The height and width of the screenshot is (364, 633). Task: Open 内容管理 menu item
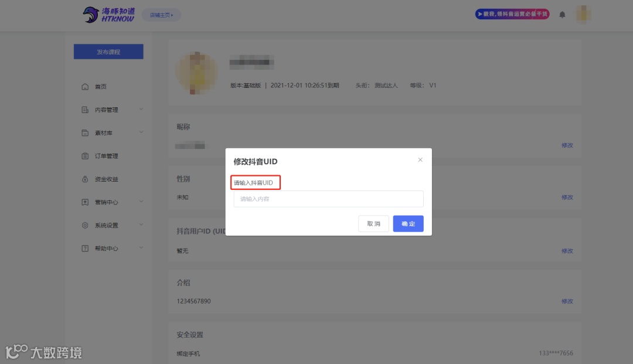click(x=106, y=110)
